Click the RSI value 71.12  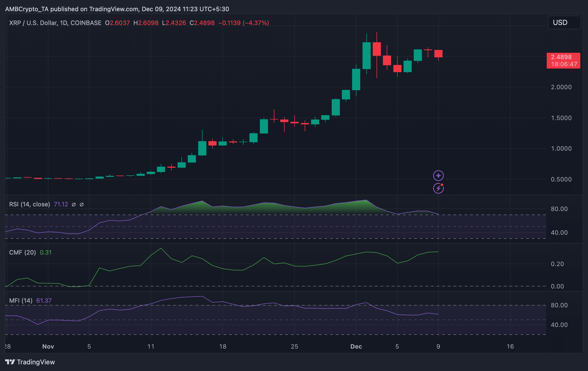tap(61, 204)
